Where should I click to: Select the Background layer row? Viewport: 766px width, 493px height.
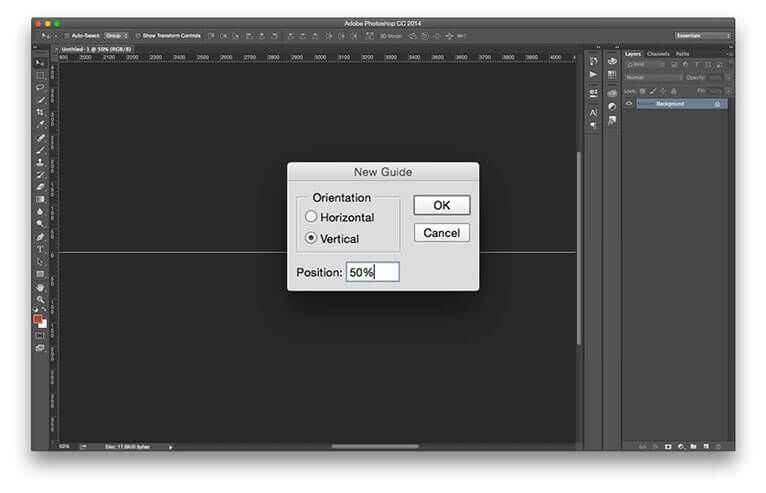click(681, 104)
